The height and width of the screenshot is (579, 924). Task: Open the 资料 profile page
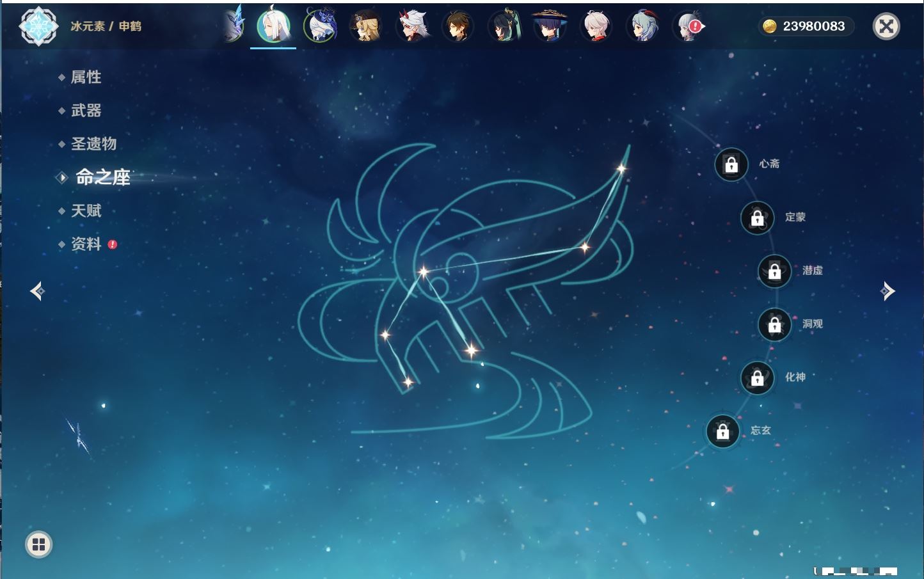pos(86,244)
